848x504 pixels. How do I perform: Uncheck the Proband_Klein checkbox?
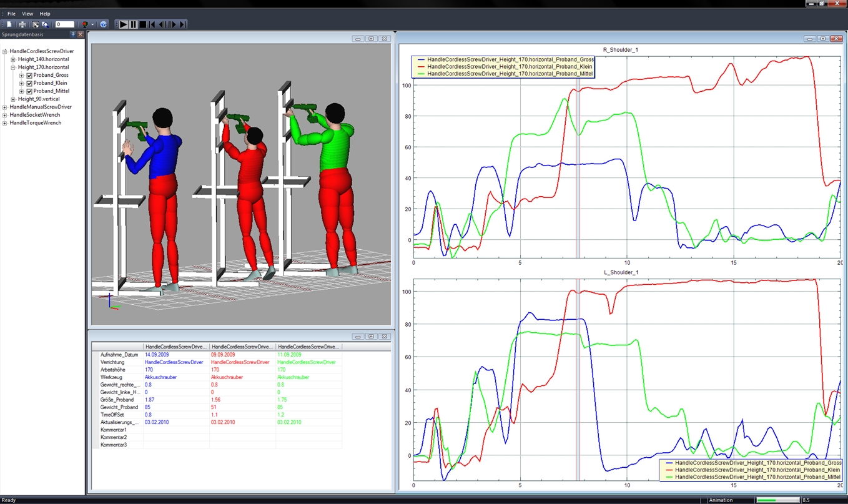tap(29, 83)
